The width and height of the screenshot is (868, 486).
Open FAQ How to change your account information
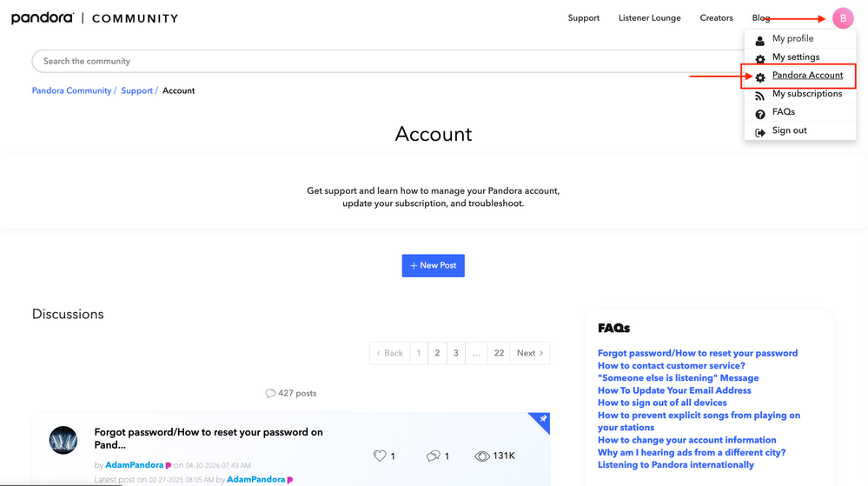pos(687,440)
